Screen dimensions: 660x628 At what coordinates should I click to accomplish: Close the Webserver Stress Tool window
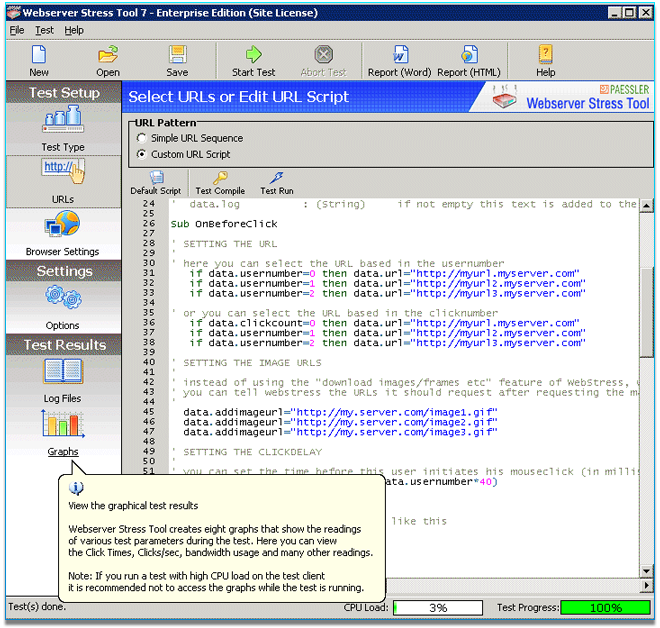click(645, 13)
